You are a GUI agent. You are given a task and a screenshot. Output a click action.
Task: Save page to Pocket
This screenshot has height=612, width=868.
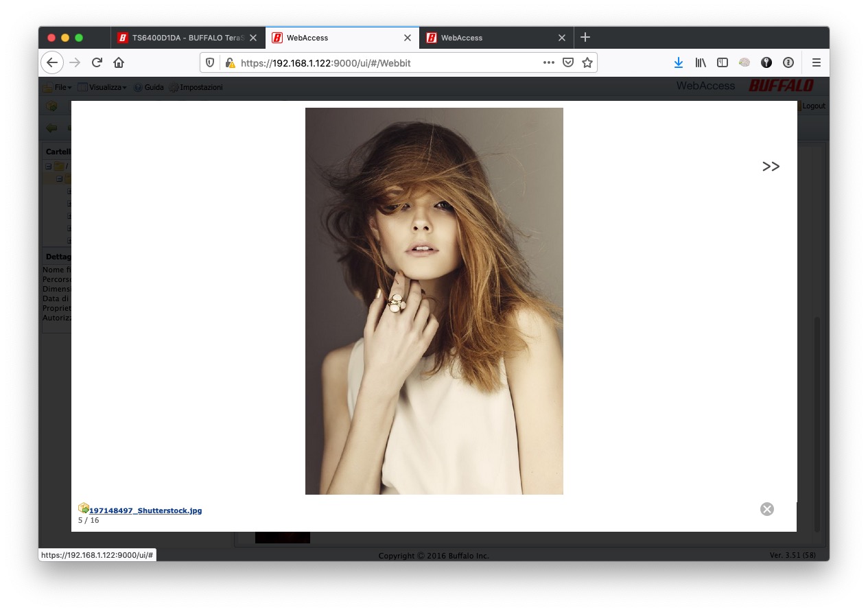coord(568,62)
